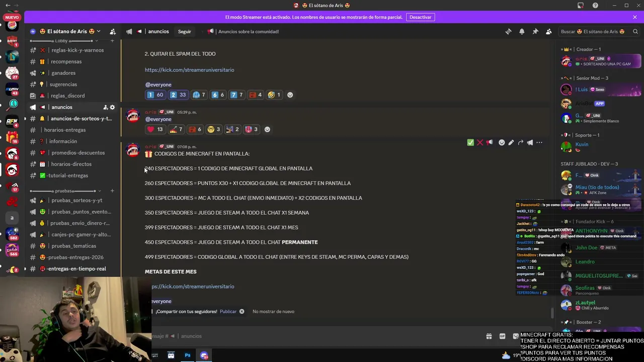The image size is (644, 362).
Task: Open gift box server with 15 badge
Action: (x=12, y=137)
